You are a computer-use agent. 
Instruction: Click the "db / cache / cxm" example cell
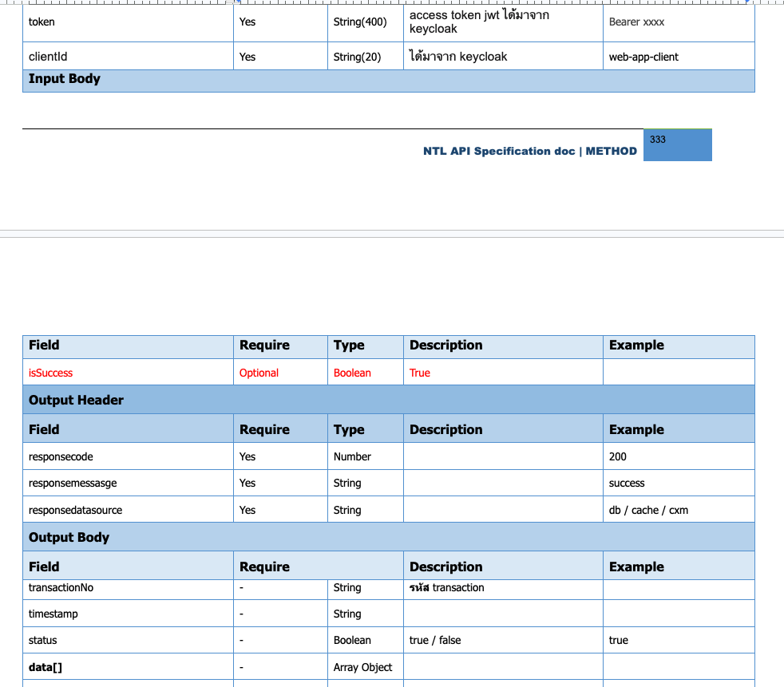(648, 510)
